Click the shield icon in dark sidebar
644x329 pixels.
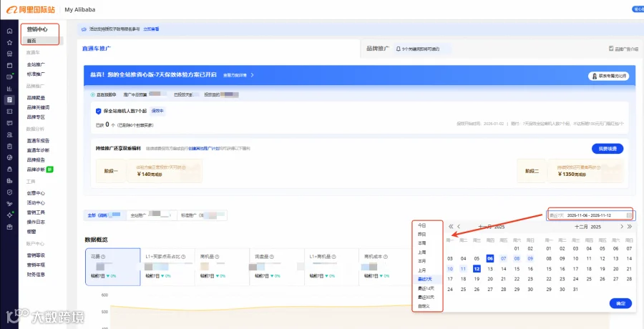pos(9,192)
